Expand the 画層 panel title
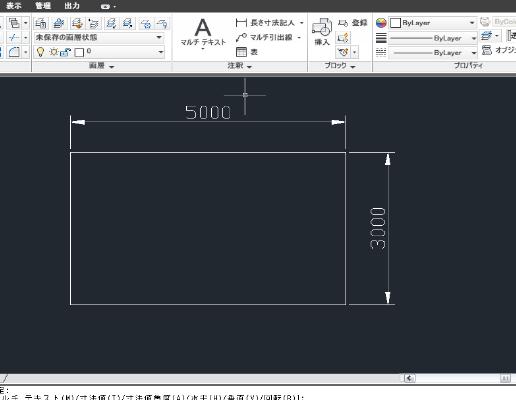Viewport: 516px width, 400px height. (101, 66)
